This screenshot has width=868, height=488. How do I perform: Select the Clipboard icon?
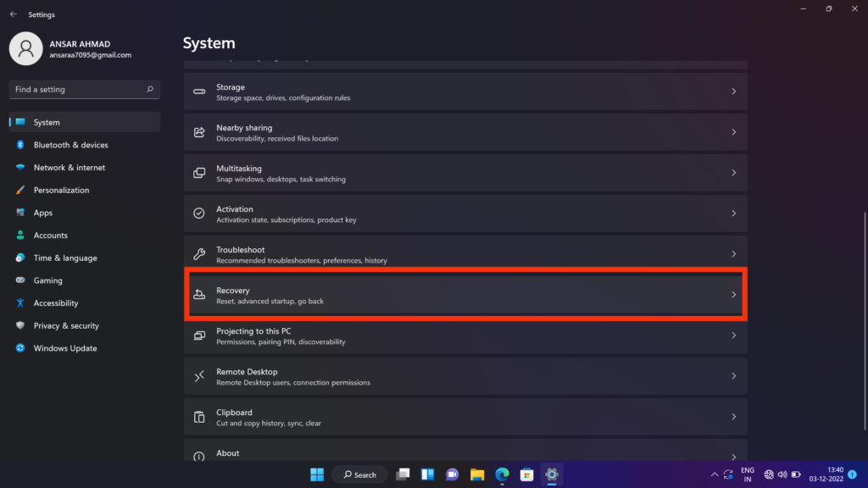click(200, 416)
